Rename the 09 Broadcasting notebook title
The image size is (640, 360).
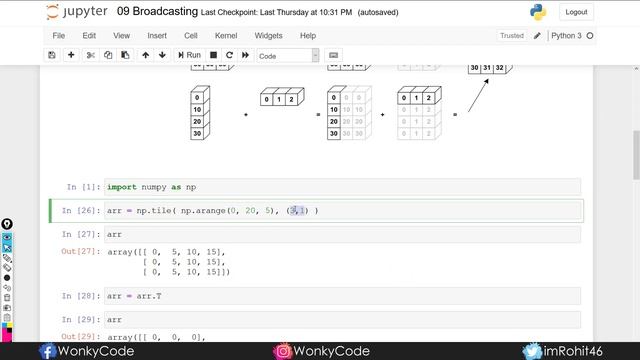[158, 11]
